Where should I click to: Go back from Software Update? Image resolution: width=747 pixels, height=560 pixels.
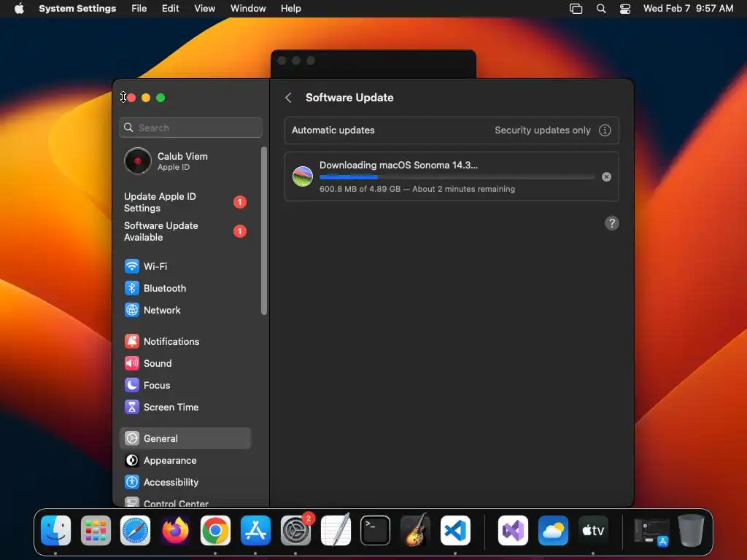288,98
